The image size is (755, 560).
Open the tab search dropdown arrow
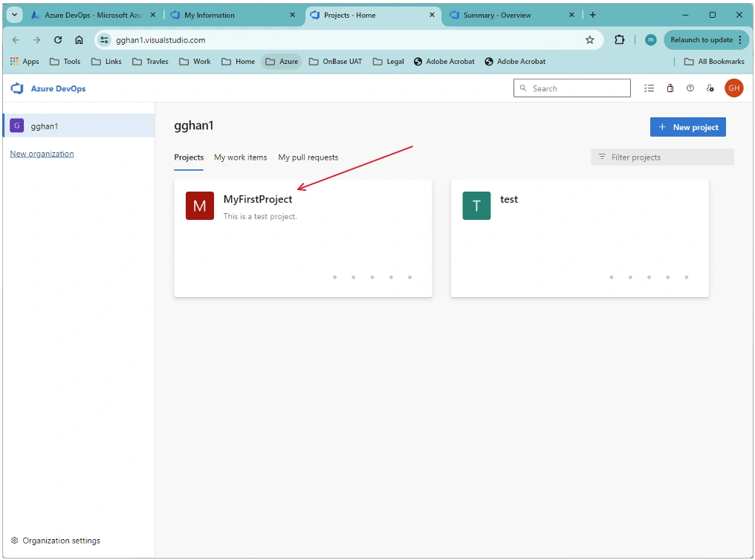[14, 15]
